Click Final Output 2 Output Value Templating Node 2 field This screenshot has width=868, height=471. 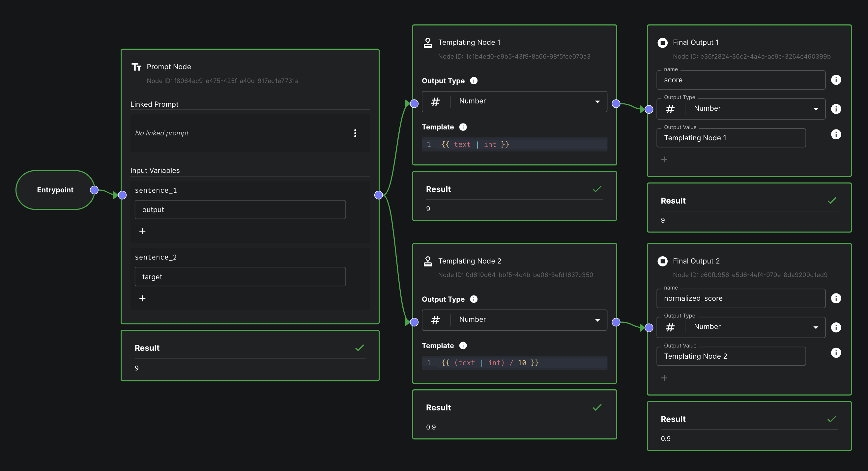(x=731, y=356)
